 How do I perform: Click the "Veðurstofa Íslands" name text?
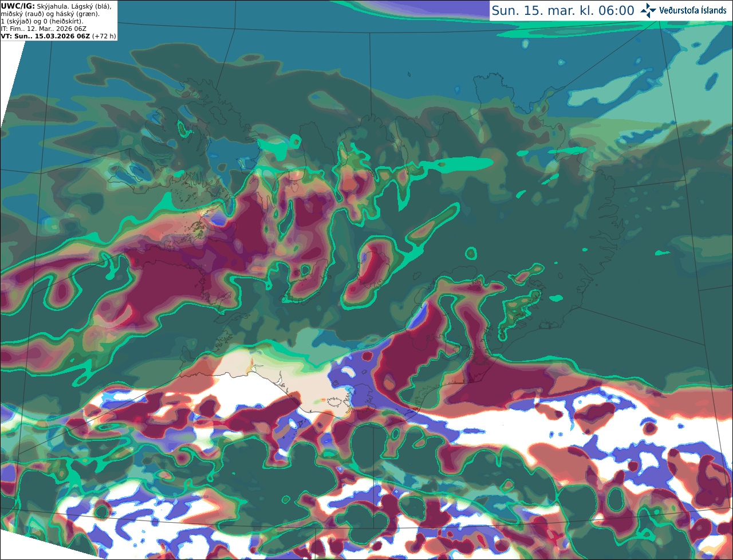693,10
